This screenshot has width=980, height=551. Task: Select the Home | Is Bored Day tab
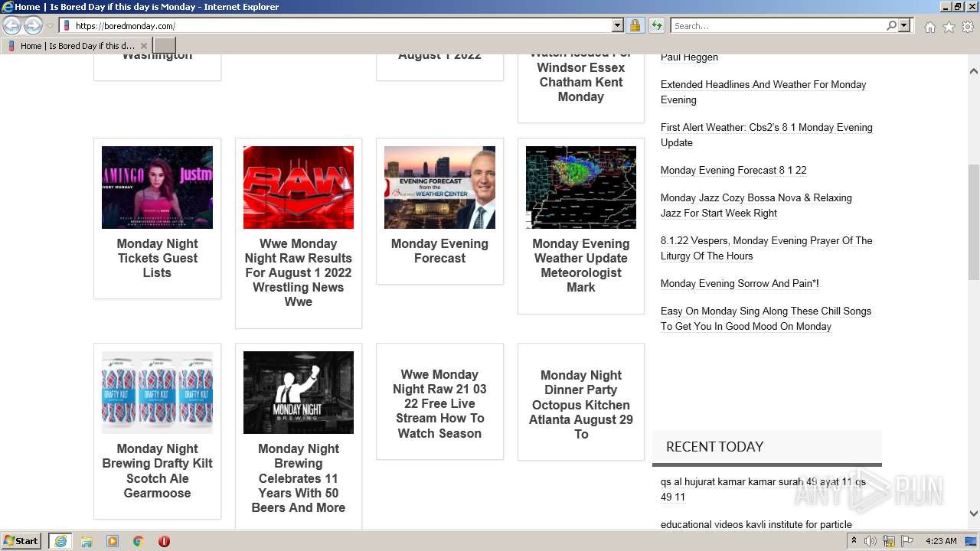[x=76, y=46]
